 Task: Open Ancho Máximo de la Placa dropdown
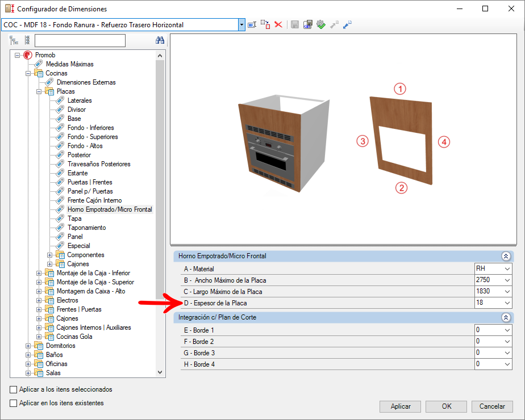tap(507, 280)
